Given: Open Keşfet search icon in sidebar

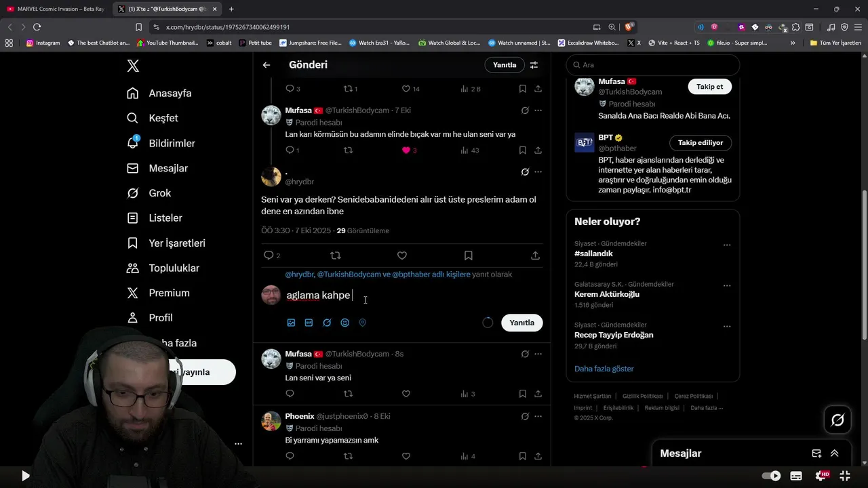Looking at the screenshot, I should pos(133,118).
